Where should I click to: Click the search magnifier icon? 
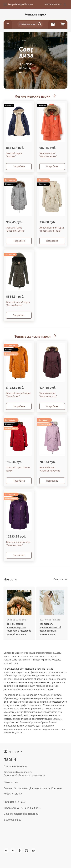click(x=40, y=24)
